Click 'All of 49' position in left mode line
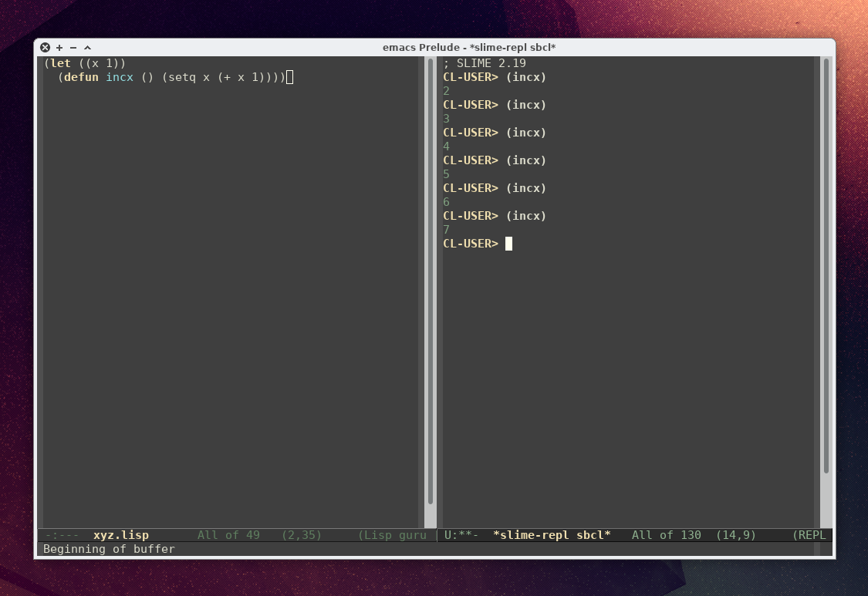The image size is (868, 596). click(x=228, y=535)
